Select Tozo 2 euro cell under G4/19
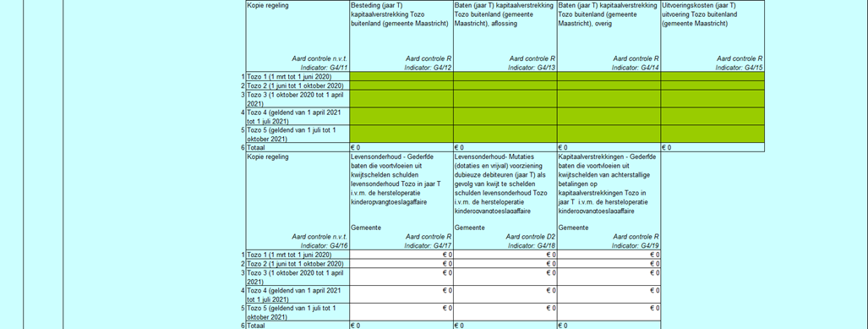 tap(609, 263)
